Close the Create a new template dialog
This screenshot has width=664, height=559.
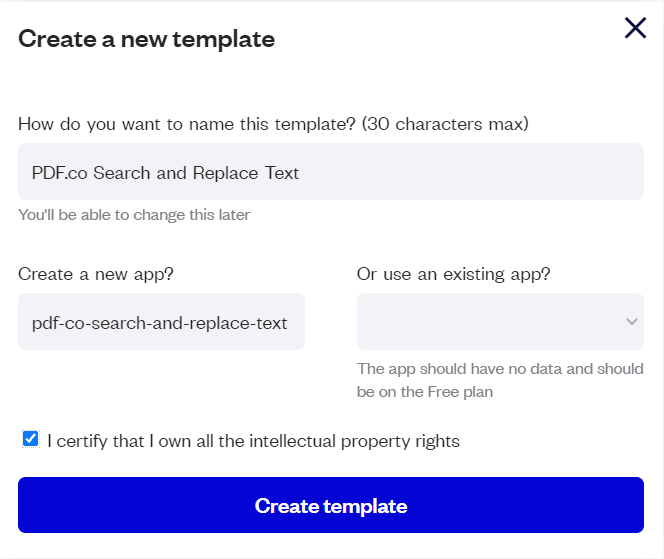(x=635, y=28)
